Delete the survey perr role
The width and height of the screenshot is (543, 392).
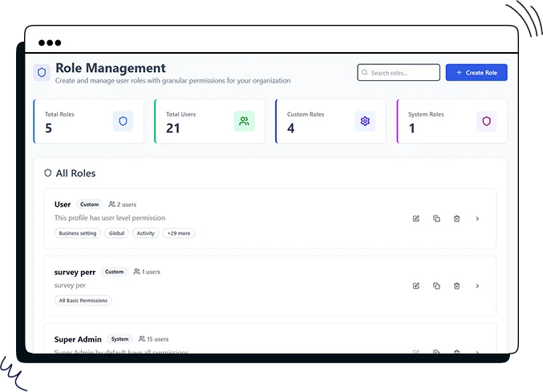coord(456,286)
